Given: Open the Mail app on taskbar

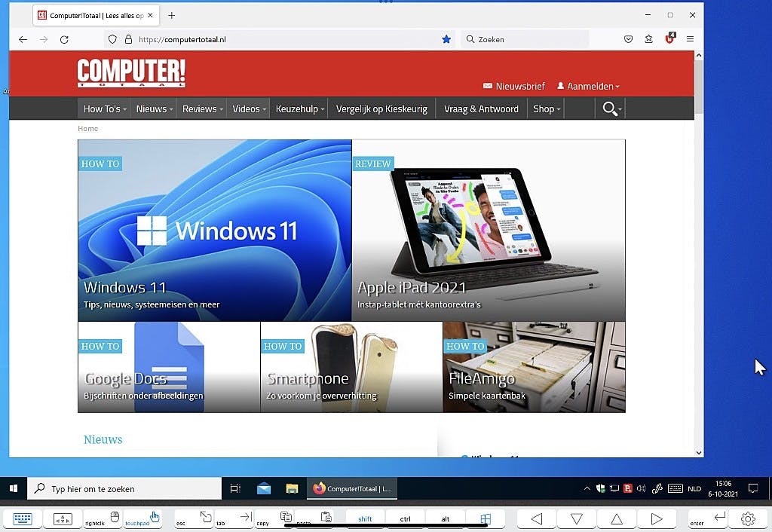Looking at the screenshot, I should (263, 489).
